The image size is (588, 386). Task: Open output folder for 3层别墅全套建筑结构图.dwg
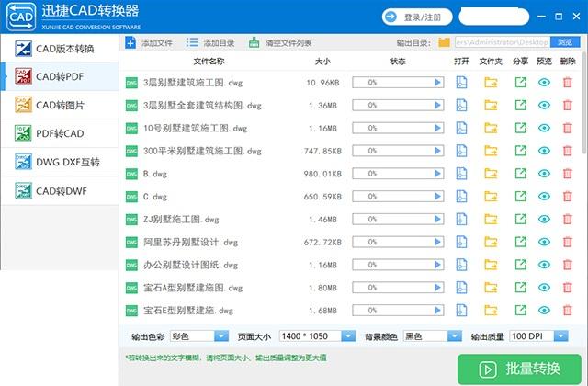[491, 105]
